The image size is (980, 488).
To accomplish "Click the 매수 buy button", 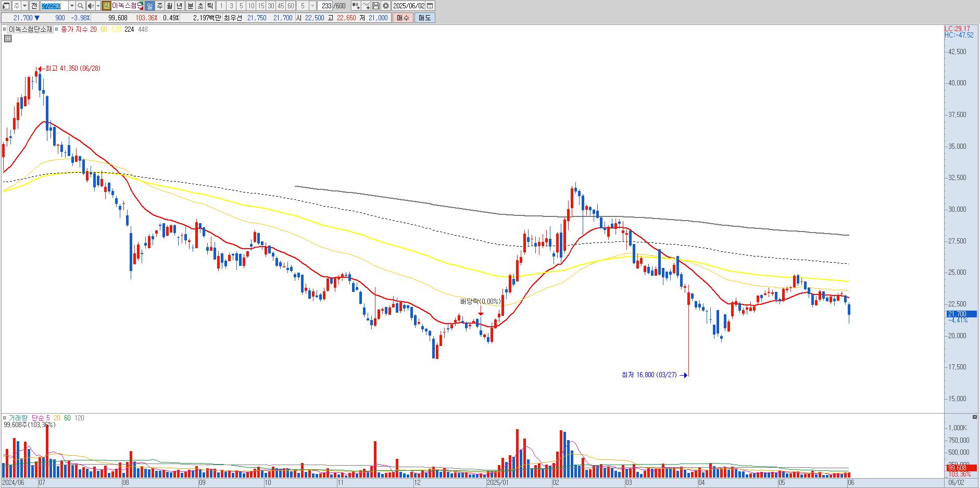I will 403,18.
